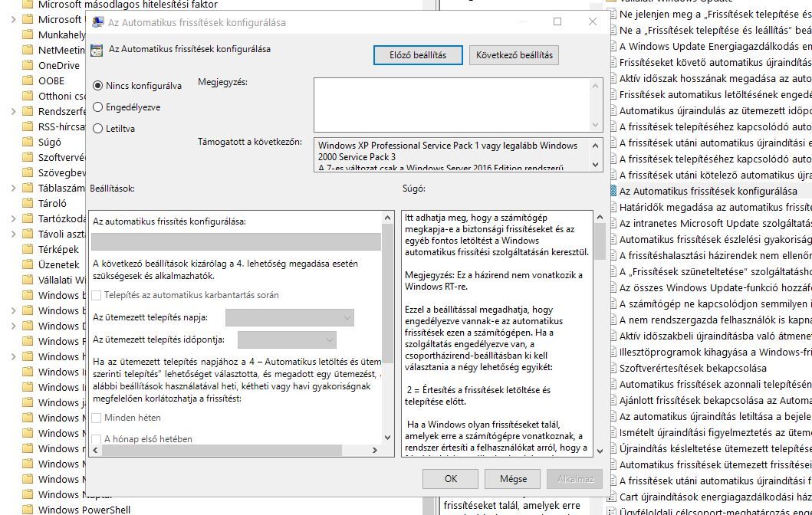Image resolution: width=812 pixels, height=515 pixels.
Task: Select the Vállalati Wi... folder icon
Action: [28, 280]
